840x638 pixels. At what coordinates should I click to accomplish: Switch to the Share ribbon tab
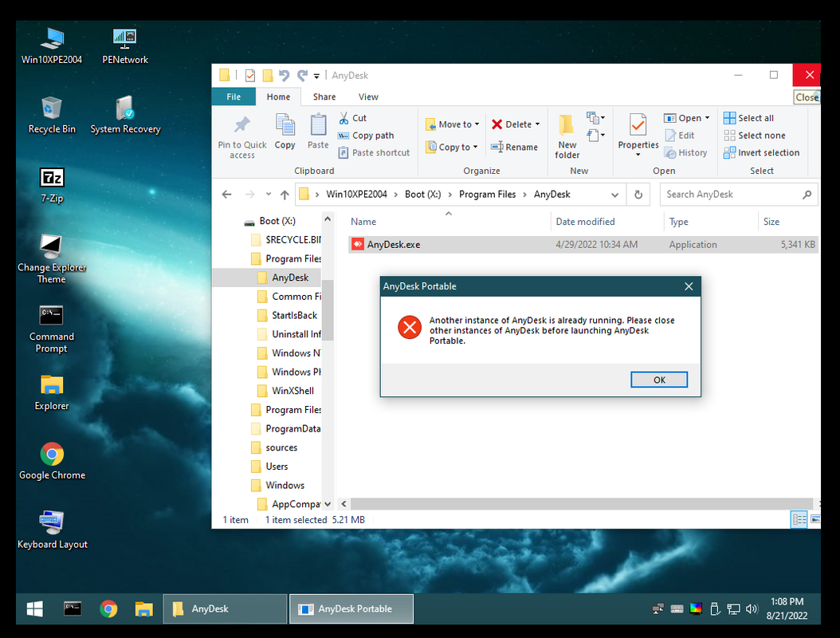[x=324, y=97]
